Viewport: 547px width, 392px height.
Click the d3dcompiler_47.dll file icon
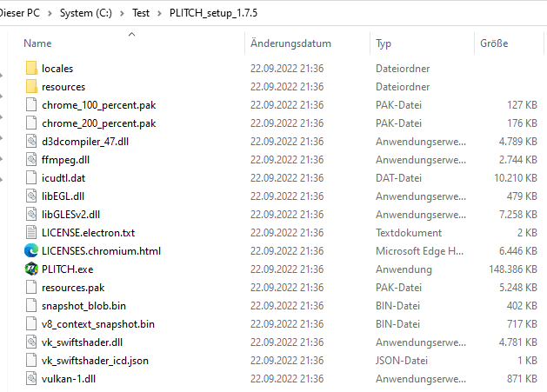tap(31, 141)
